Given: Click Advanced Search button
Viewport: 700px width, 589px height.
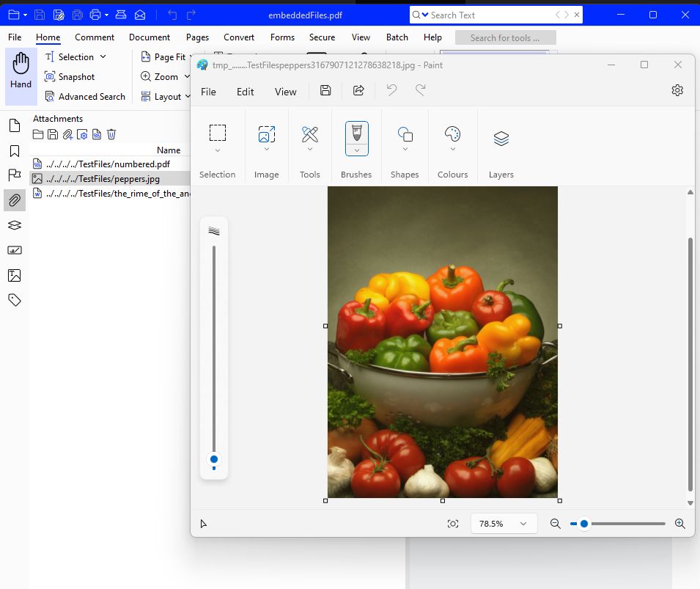Looking at the screenshot, I should point(85,97).
